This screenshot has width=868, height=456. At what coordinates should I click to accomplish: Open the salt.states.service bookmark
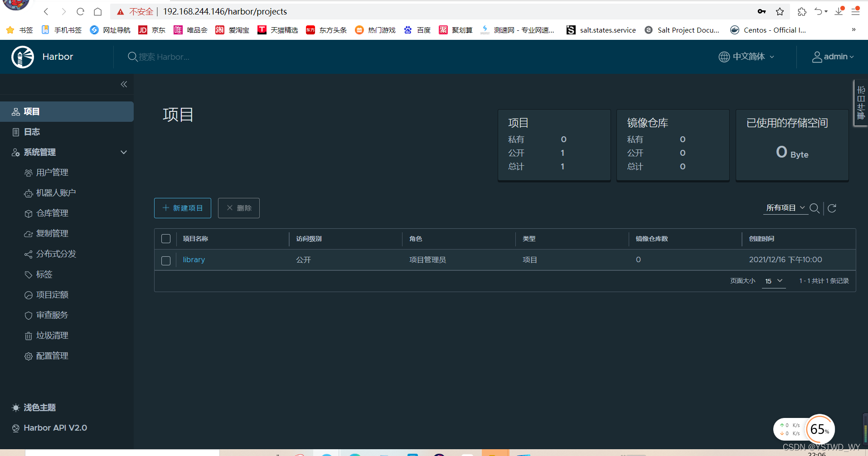coord(601,30)
